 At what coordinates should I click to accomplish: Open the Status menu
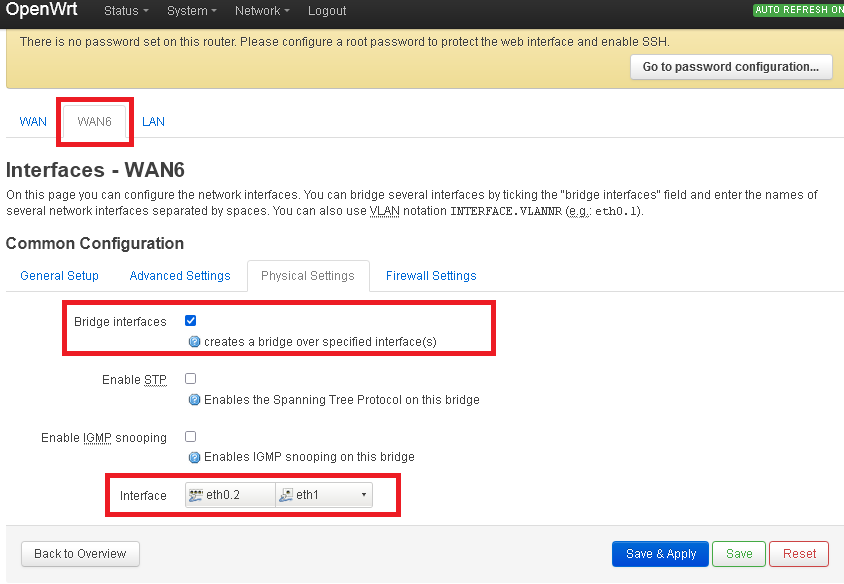tap(126, 11)
